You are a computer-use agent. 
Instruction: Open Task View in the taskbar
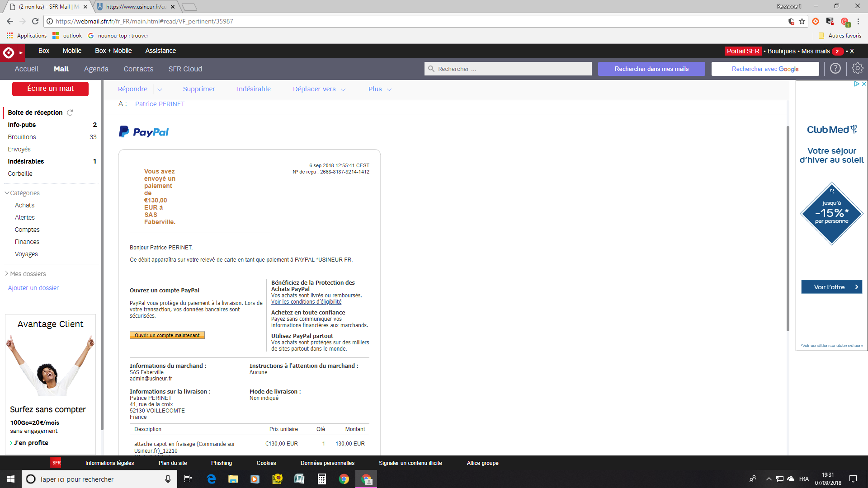tap(188, 479)
